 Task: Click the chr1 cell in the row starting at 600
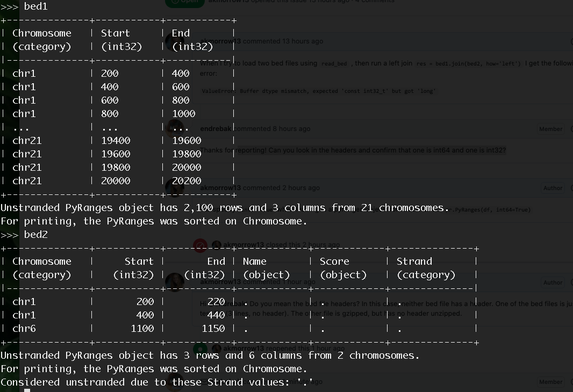24,100
